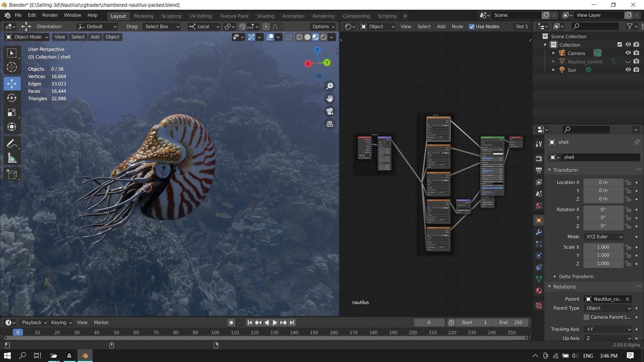
Task: Switch to wireframe viewport shading
Action: (299, 37)
